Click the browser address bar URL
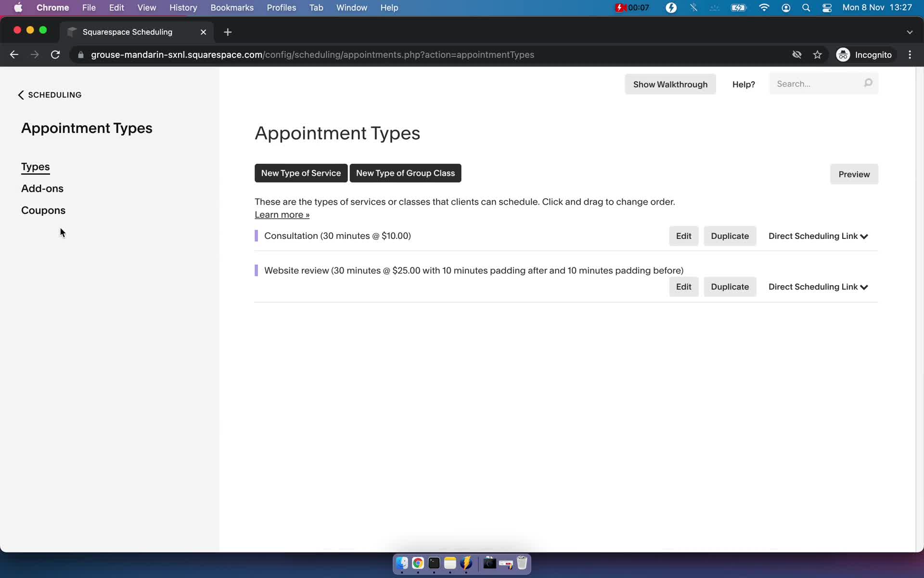 tap(312, 55)
